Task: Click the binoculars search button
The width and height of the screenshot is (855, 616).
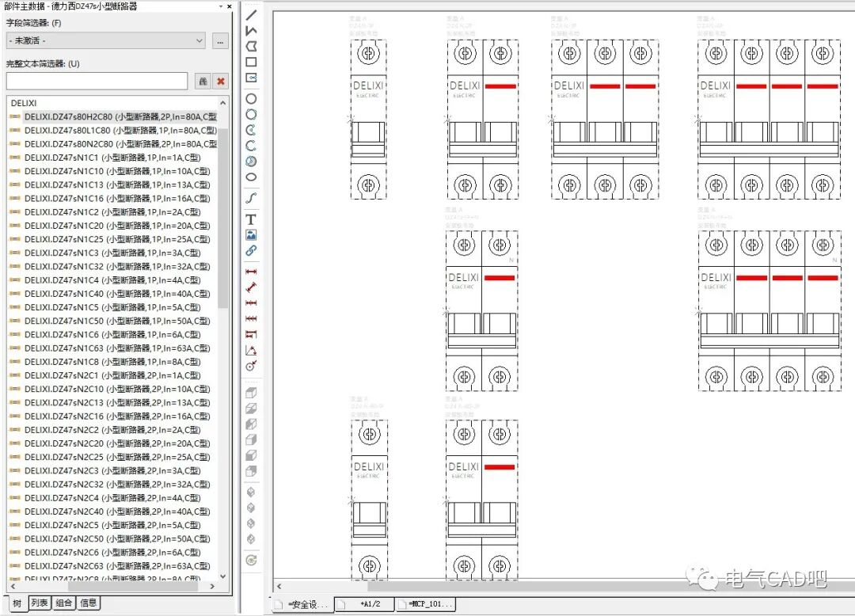Action: 203,82
